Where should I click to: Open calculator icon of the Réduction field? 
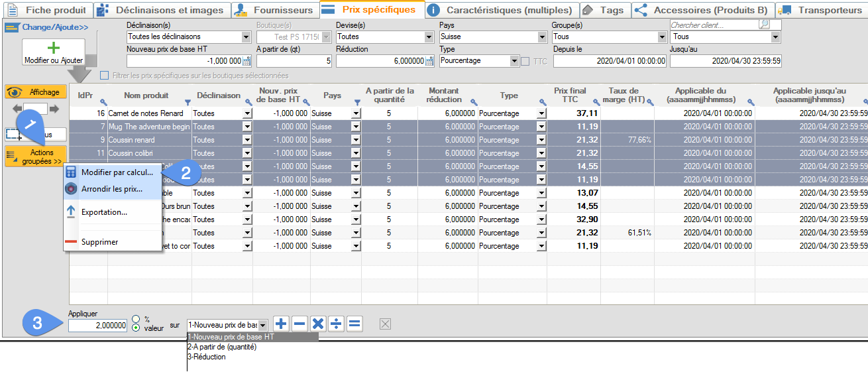pyautogui.click(x=429, y=61)
